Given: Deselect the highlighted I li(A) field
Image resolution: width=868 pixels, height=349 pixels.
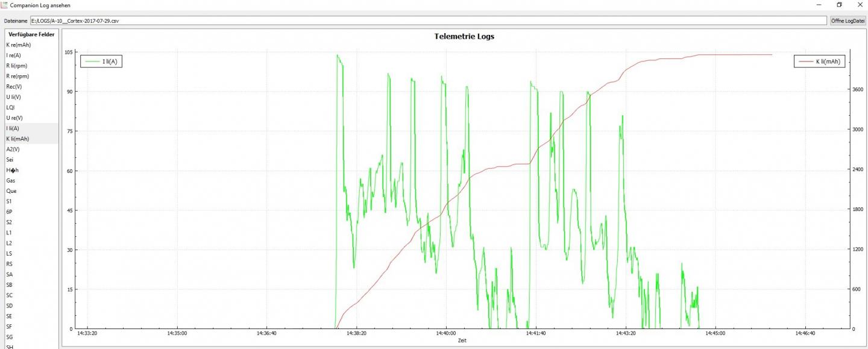Looking at the screenshot, I should [31, 128].
